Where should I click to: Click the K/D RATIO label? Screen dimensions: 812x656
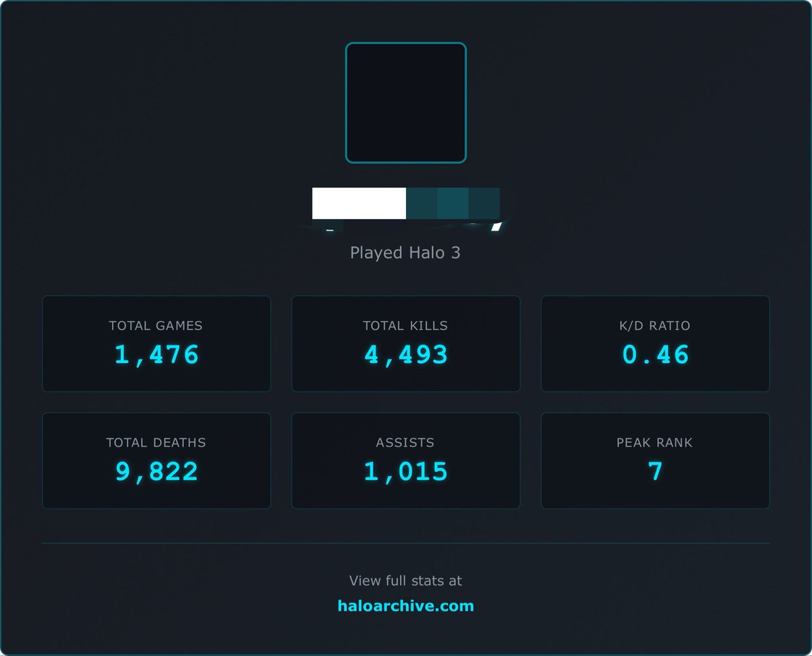pos(655,326)
